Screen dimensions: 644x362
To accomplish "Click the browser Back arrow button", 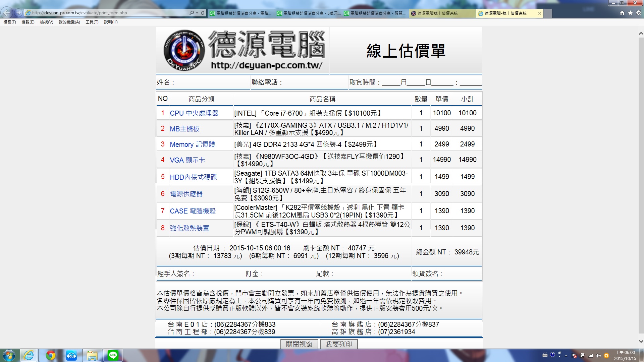I will (x=7, y=13).
